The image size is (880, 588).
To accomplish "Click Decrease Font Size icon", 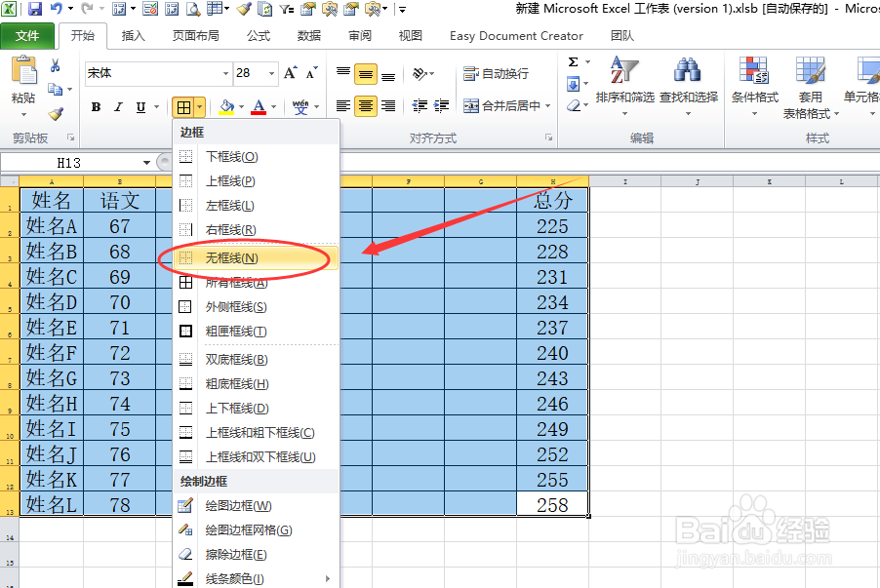I will tap(312, 73).
